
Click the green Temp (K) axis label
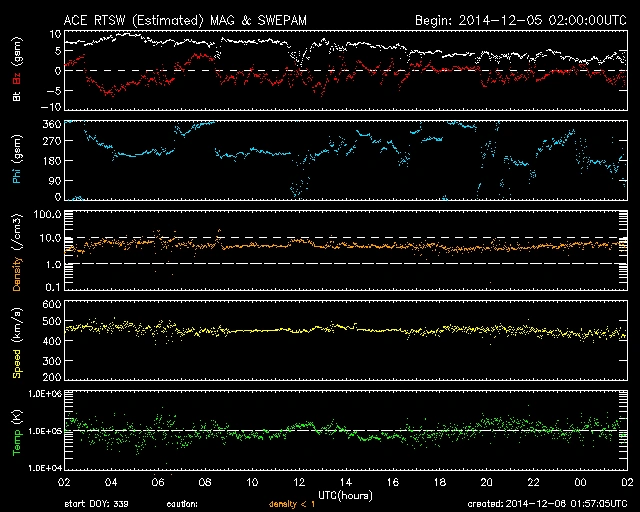pyautogui.click(x=16, y=431)
